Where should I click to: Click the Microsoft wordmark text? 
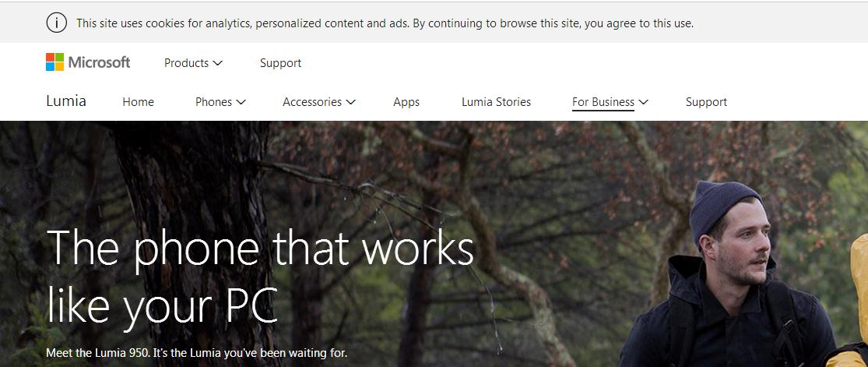pos(99,62)
